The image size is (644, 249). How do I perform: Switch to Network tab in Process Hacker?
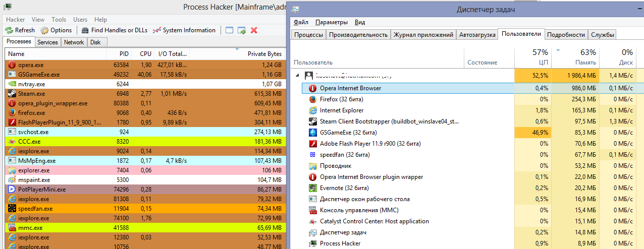click(x=74, y=42)
